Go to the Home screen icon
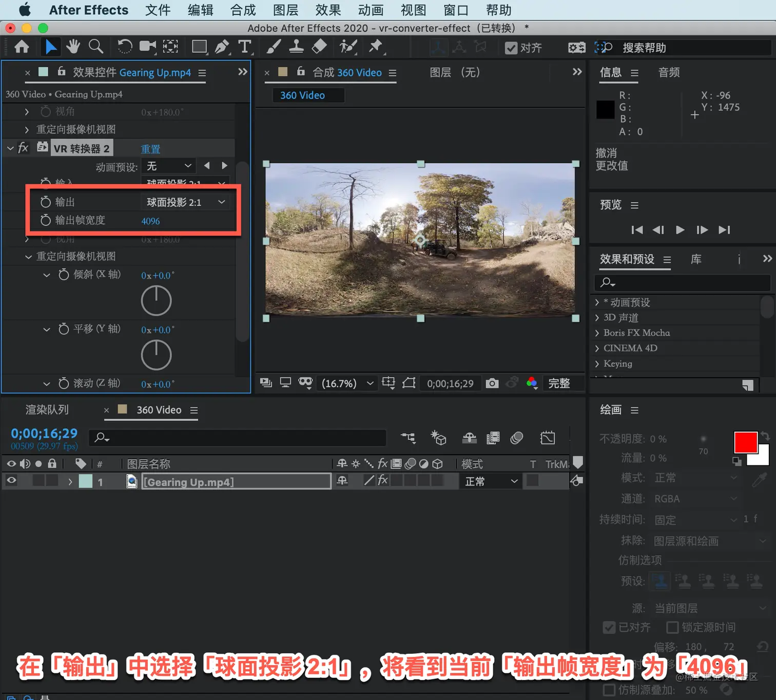This screenshot has height=700, width=776. (22, 47)
